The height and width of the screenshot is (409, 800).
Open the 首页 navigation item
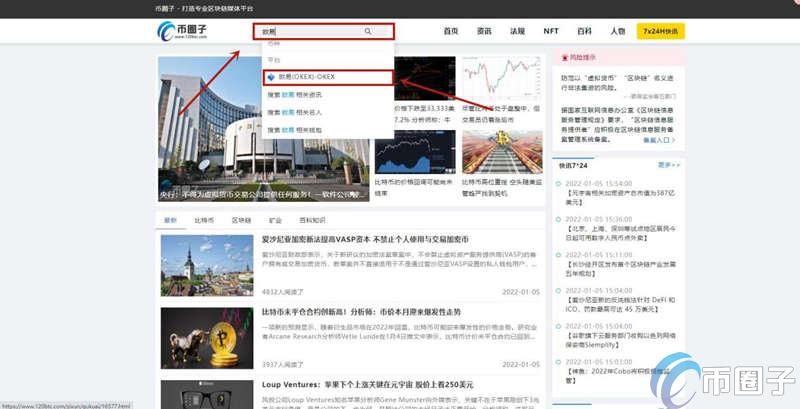pos(451,31)
